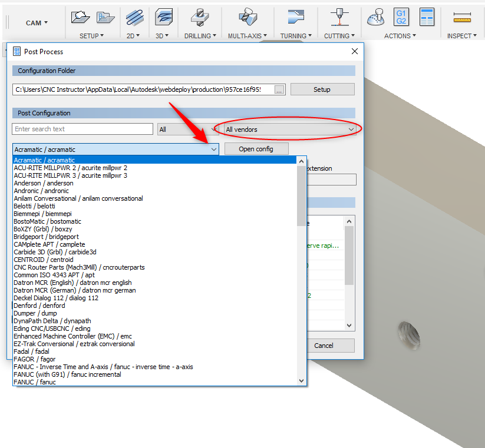Select Belotti / belotti post

[x=154, y=206]
